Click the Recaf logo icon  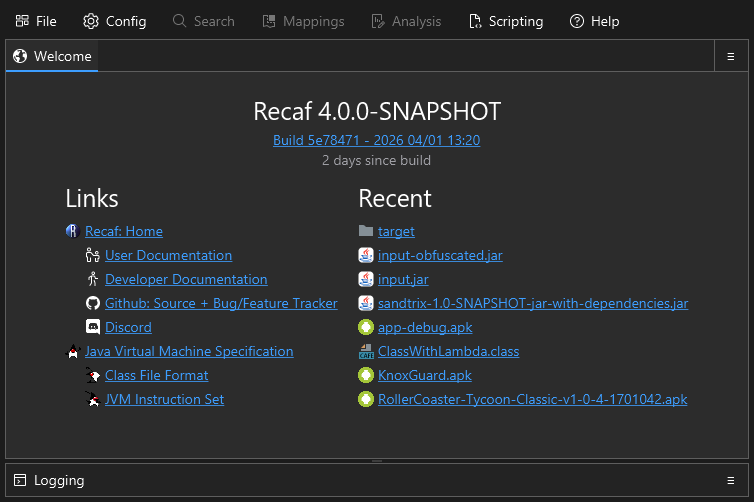(x=72, y=231)
